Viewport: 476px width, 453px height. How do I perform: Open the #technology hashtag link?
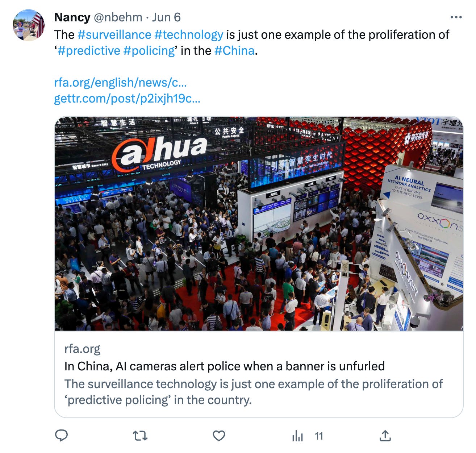[x=189, y=34]
